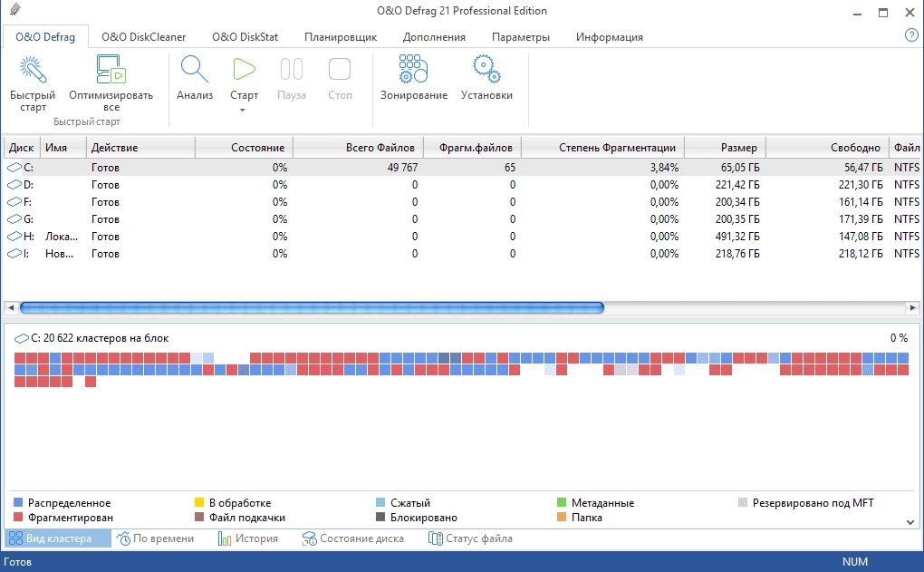The image size is (924, 572).
Task: Select 49 767 total files cell
Action: (402, 168)
